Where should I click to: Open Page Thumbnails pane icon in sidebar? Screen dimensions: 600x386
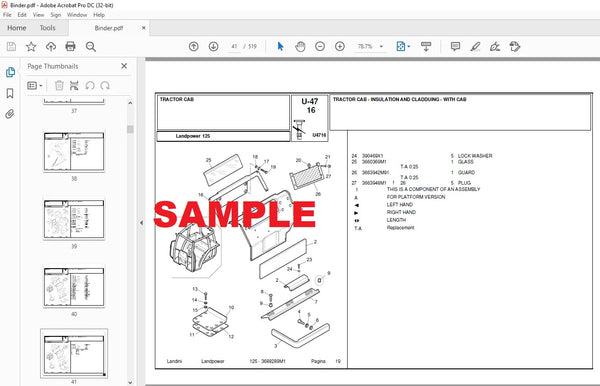pos(10,72)
